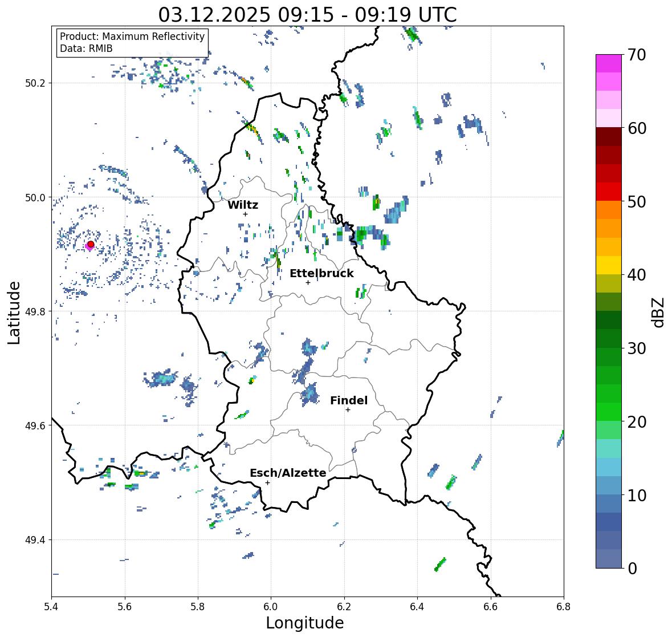Click the Wiltz station label
The image size is (672, 637).
pos(243,205)
